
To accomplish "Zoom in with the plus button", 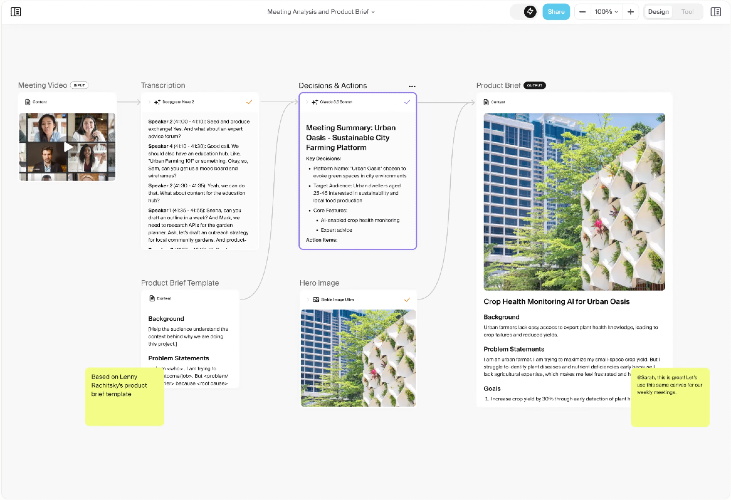I will click(630, 12).
